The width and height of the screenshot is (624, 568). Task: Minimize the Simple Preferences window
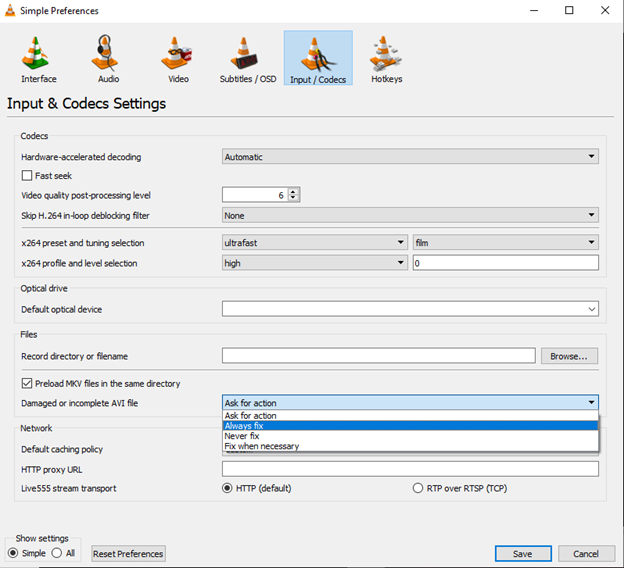(x=534, y=10)
